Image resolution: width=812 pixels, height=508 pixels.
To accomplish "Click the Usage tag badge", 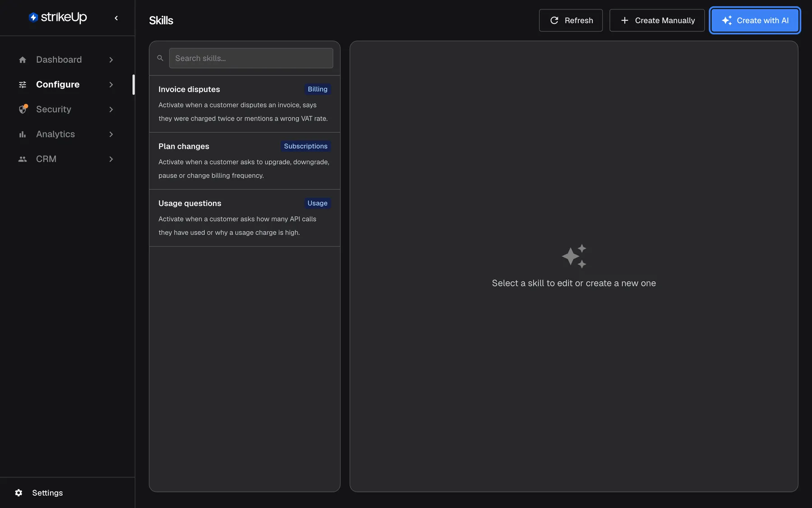I will click(x=318, y=203).
